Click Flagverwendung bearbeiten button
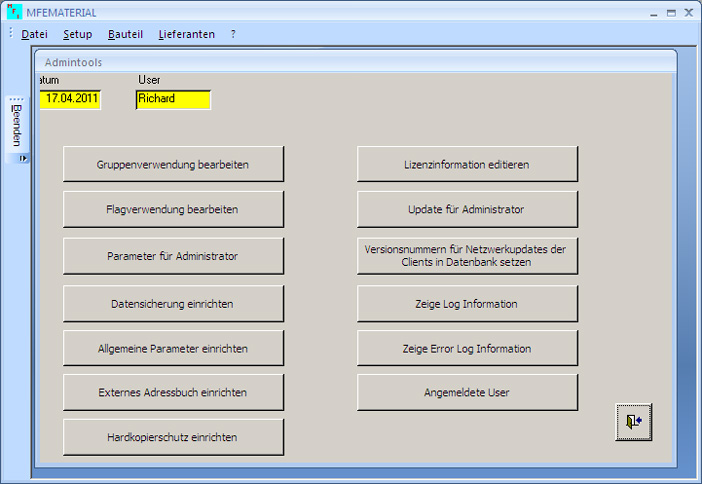 (173, 209)
